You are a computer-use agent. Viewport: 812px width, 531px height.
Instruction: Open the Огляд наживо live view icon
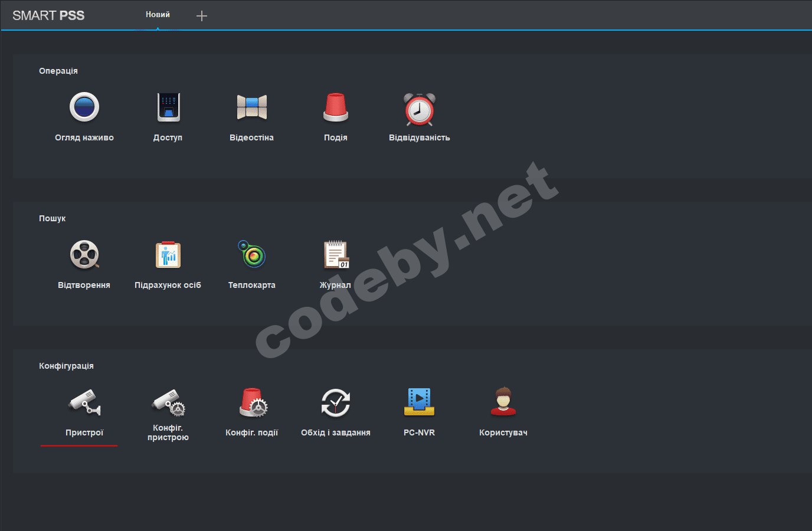pos(84,107)
